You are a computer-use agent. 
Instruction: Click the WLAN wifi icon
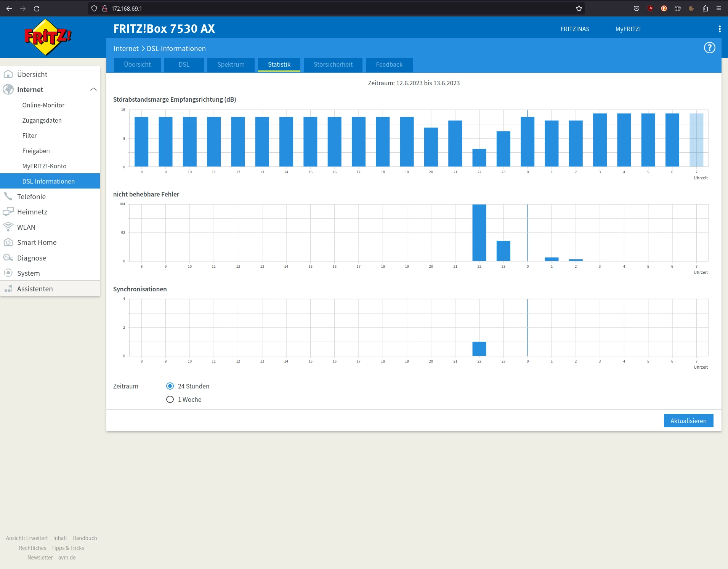[x=8, y=227]
